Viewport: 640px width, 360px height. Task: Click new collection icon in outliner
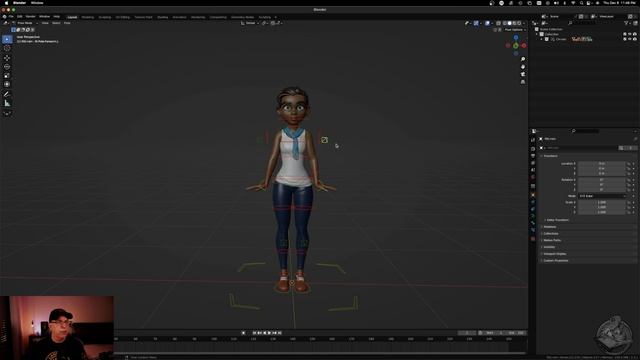tap(635, 23)
